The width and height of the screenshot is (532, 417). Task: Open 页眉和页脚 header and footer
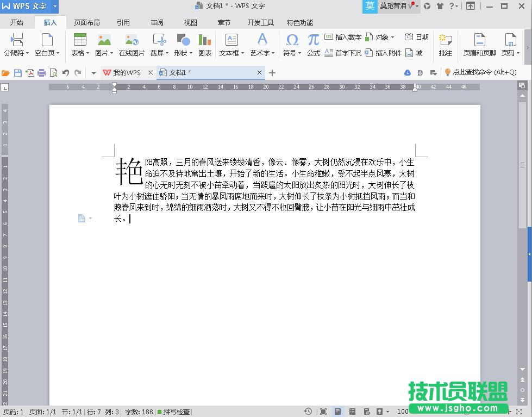pyautogui.click(x=479, y=45)
